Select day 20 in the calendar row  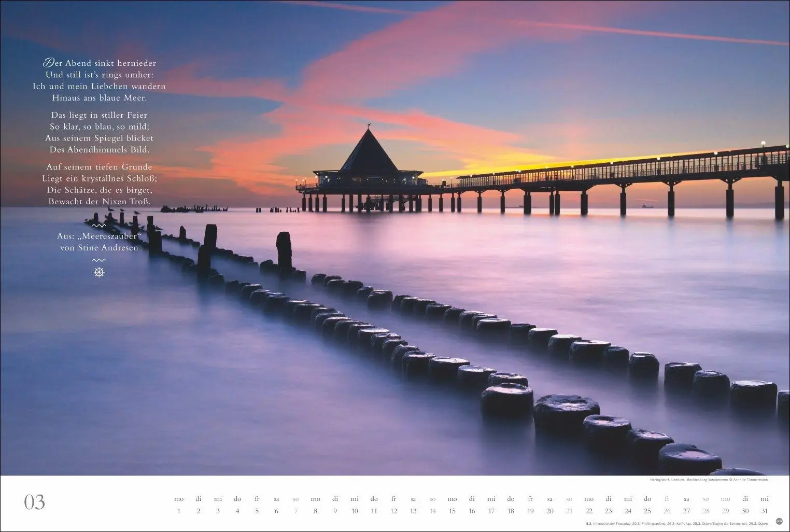pyautogui.click(x=549, y=511)
